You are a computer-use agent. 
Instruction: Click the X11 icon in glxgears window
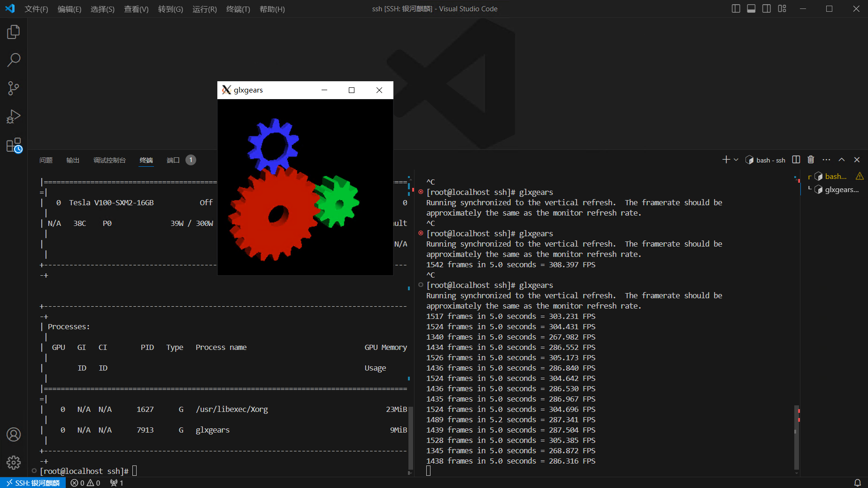(x=226, y=90)
